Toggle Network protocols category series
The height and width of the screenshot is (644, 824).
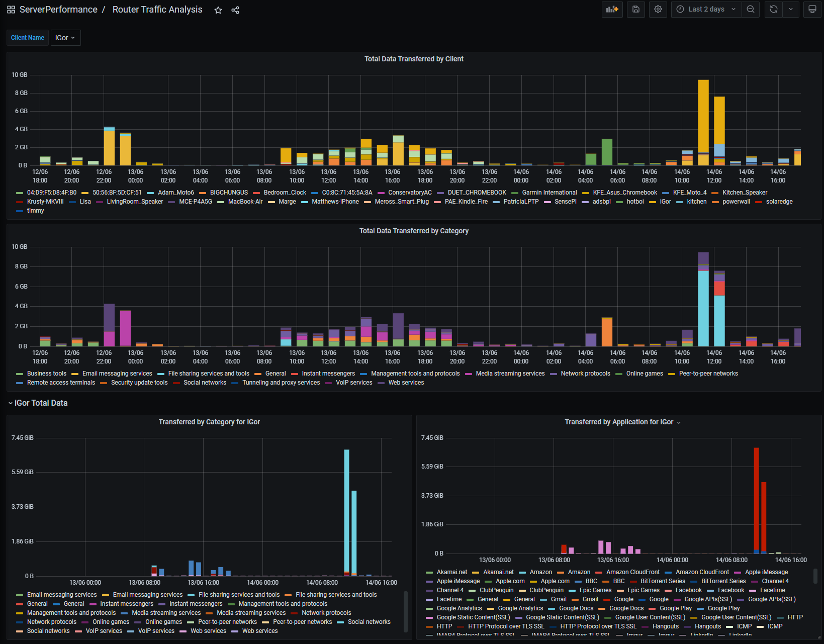tap(585, 374)
